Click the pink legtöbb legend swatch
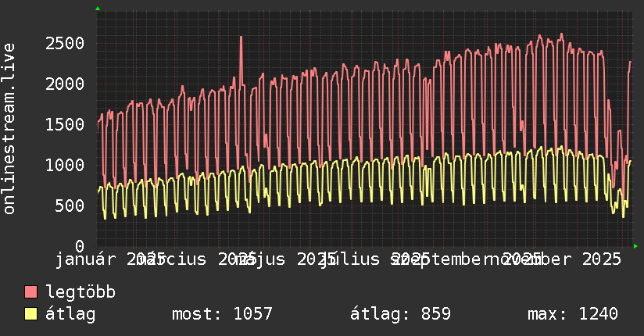Screen dimensions: 644x336 30,291
